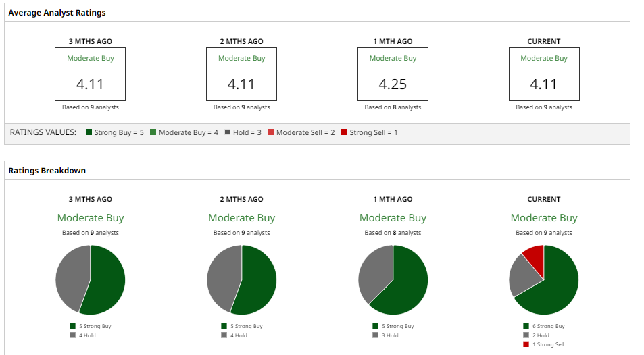Click the gray Hold slice in 2 Mths Ago pie

coord(223,277)
